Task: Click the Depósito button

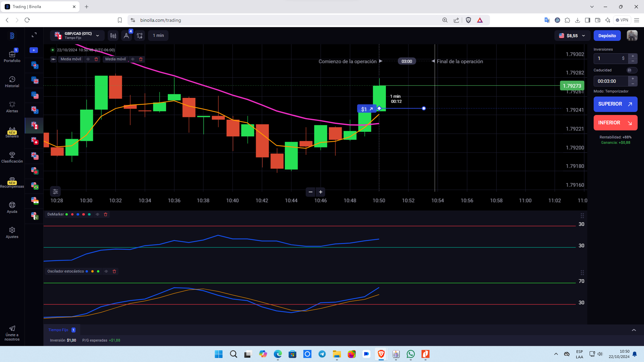Action: point(607,36)
